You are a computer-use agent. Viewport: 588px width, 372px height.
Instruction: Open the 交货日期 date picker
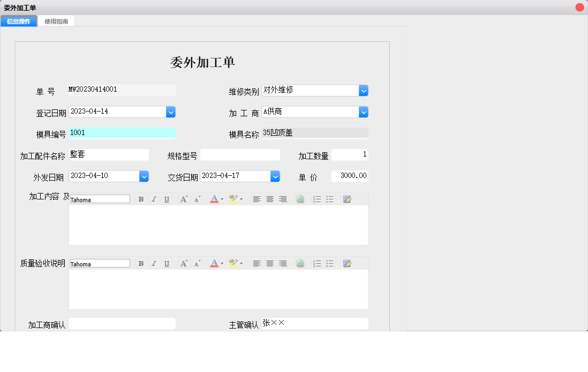click(275, 176)
